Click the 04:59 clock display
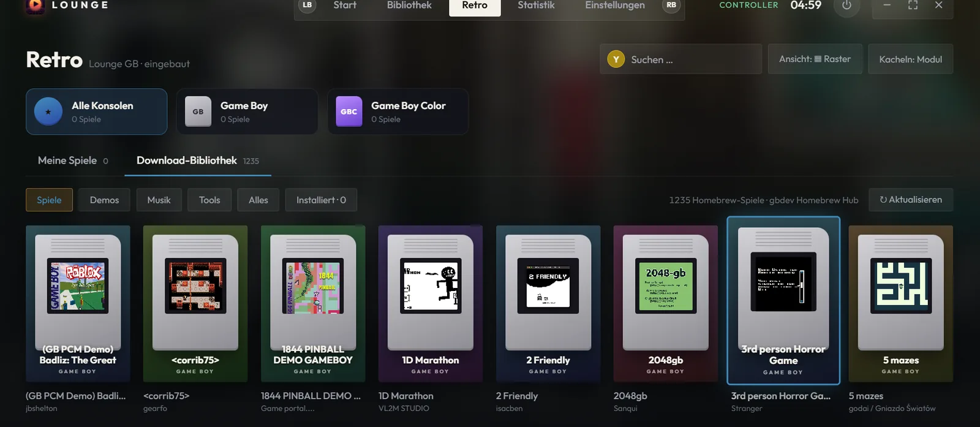This screenshot has height=427, width=980. (805, 6)
